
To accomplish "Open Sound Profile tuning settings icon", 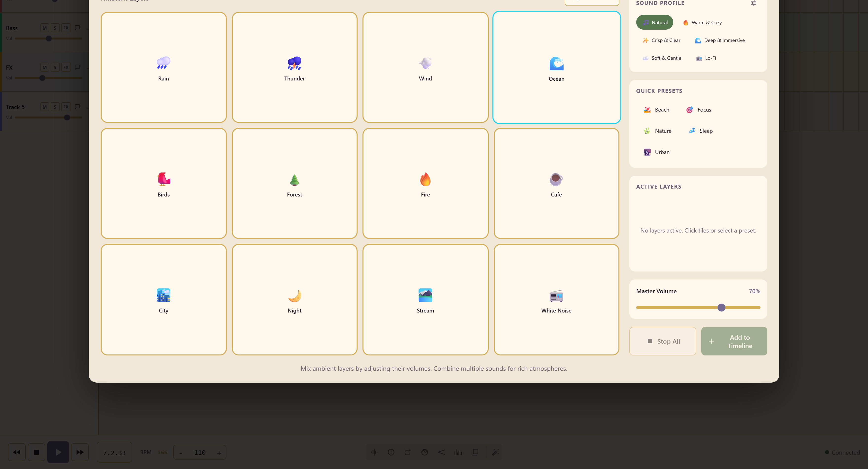I will [x=753, y=3].
